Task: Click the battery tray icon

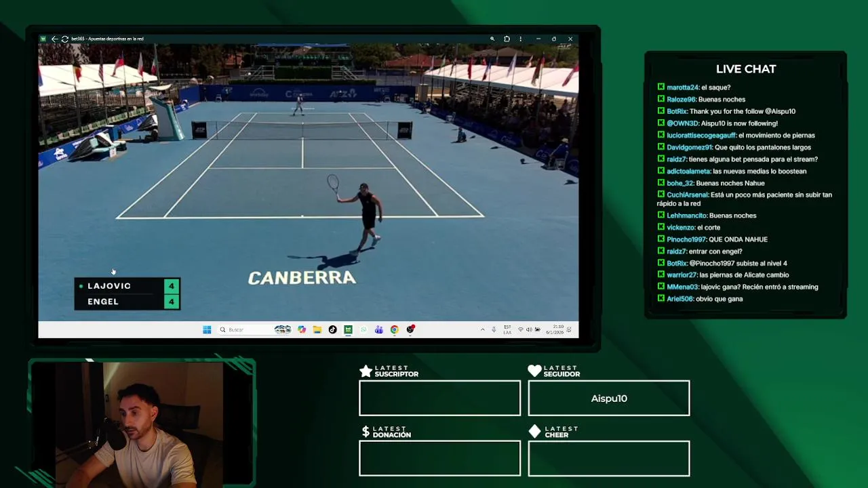Action: click(x=537, y=329)
